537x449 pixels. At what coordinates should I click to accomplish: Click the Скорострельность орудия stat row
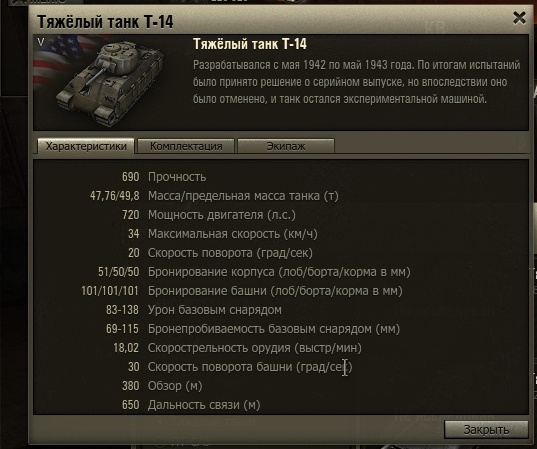click(x=237, y=348)
